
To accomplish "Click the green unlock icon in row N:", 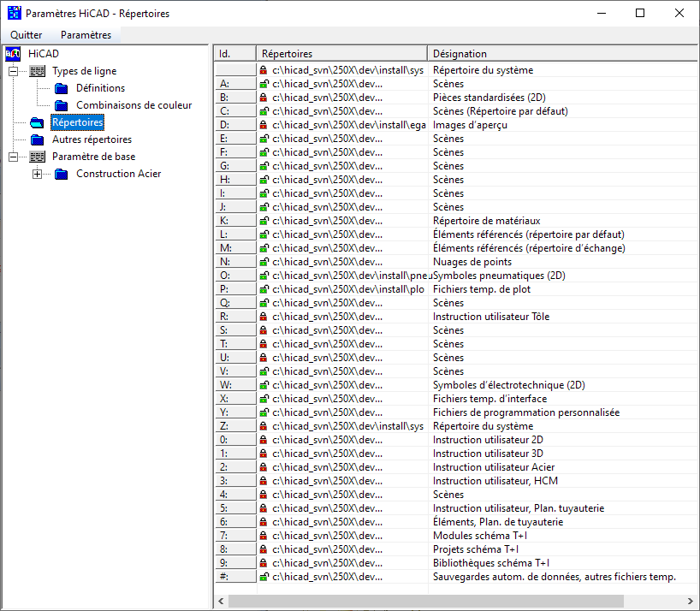I will pyautogui.click(x=264, y=262).
